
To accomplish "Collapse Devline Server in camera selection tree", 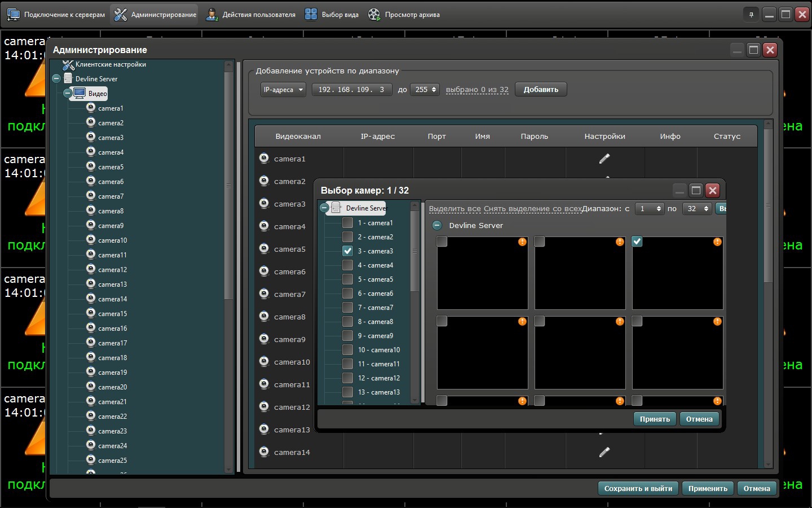I will pyautogui.click(x=324, y=208).
